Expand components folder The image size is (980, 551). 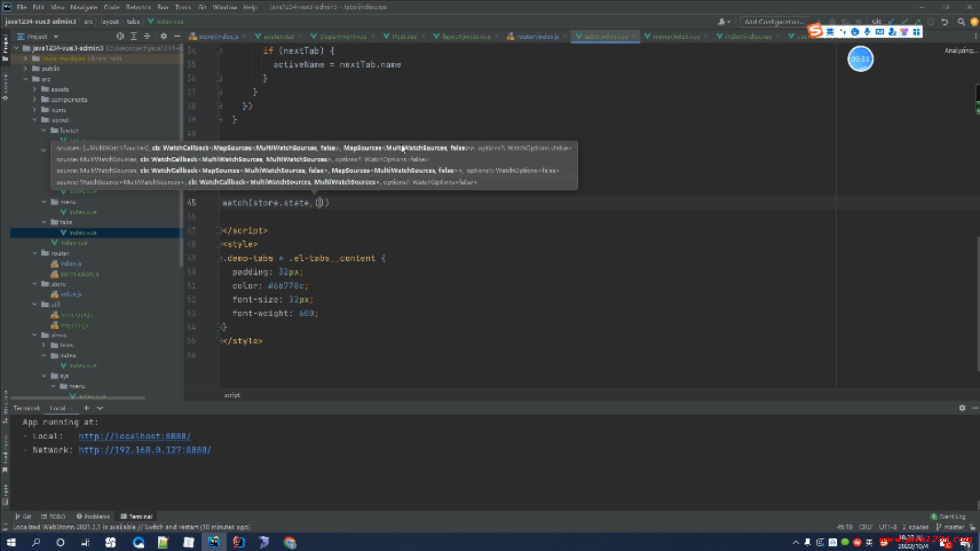tap(34, 99)
